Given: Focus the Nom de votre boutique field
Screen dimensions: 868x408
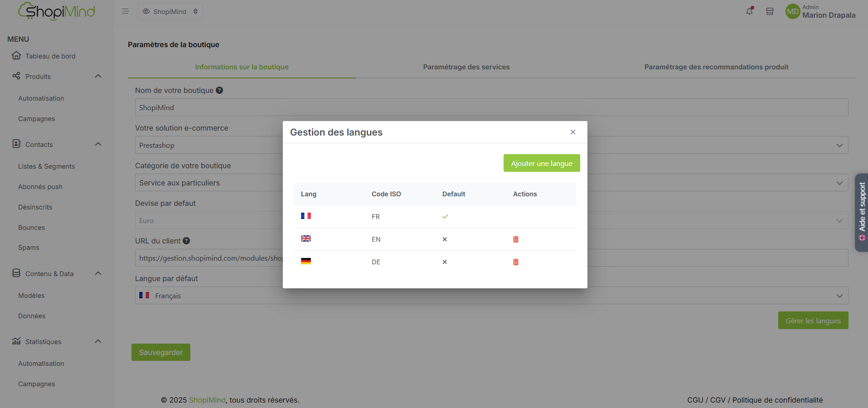Looking at the screenshot, I should pos(491,107).
